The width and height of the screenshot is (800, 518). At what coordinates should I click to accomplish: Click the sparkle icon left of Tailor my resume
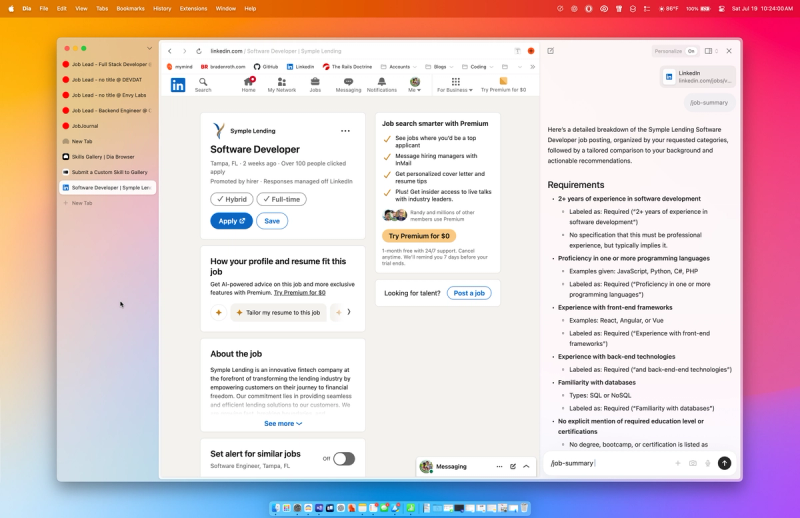tap(218, 312)
